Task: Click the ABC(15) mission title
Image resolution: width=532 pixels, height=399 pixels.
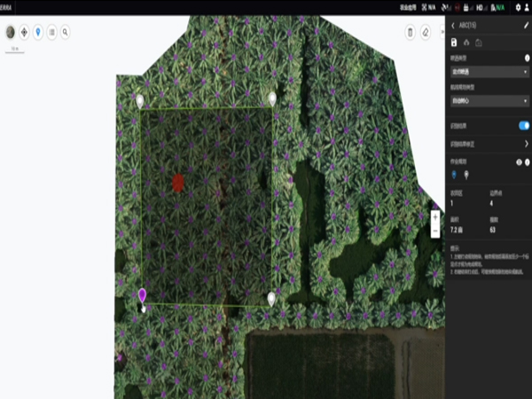Action: (467, 26)
